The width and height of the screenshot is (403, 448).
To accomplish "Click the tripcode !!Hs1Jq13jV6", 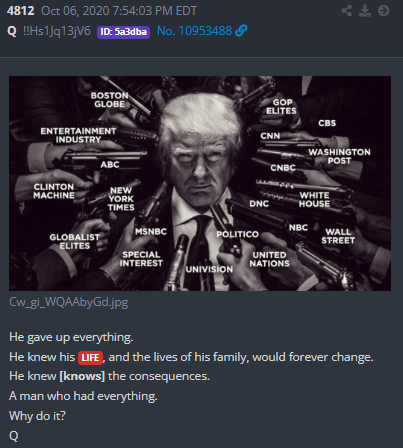I will click(x=56, y=31).
